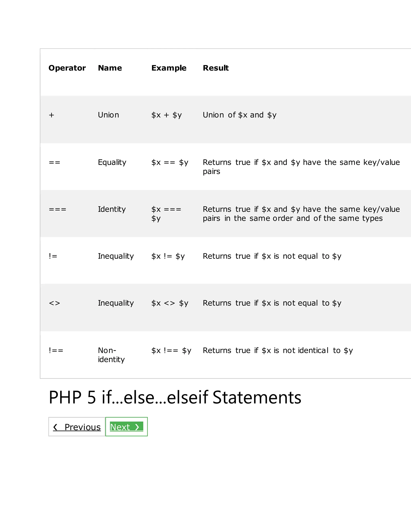Click the $x + $y example cell
This screenshot has width=411, height=532.
point(167,115)
